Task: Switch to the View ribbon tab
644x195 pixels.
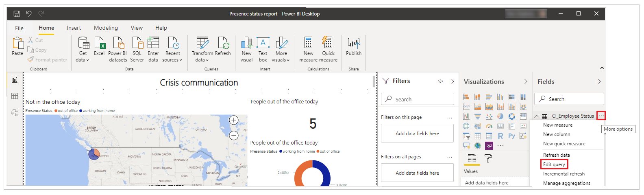Action: click(137, 28)
